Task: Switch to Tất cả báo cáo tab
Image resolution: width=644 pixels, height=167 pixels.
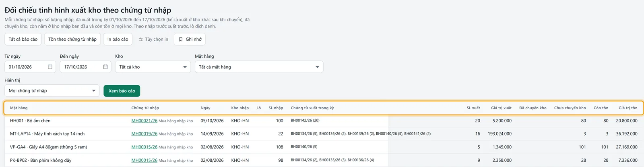Action: coord(23,39)
